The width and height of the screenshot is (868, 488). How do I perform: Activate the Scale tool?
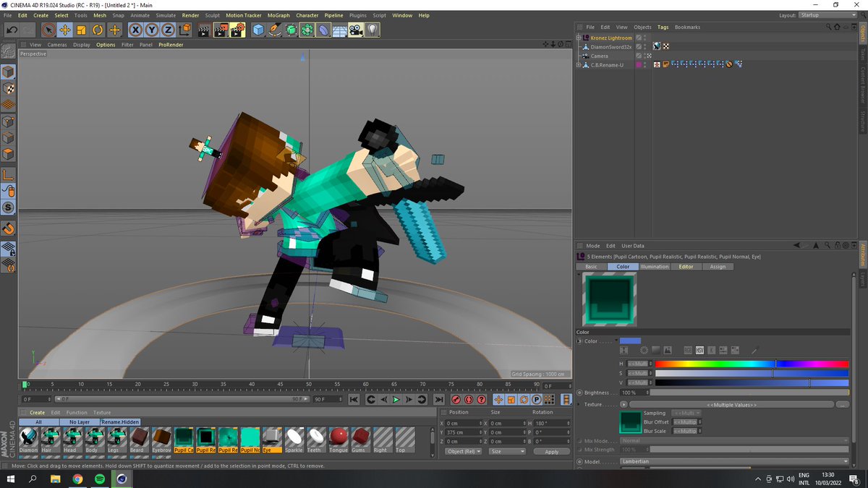click(81, 30)
